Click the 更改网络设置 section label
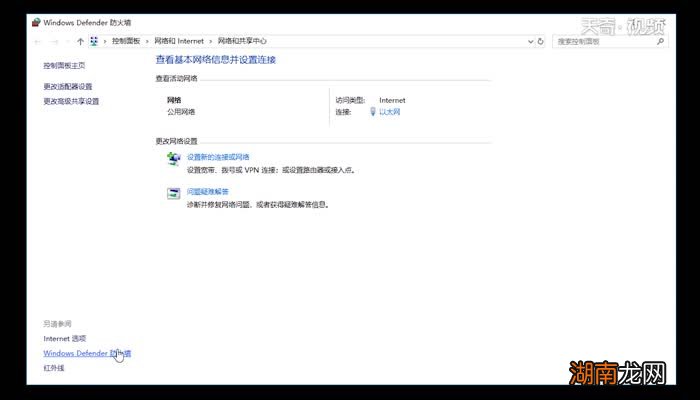Viewport: 700px width, 400px height. [176, 141]
